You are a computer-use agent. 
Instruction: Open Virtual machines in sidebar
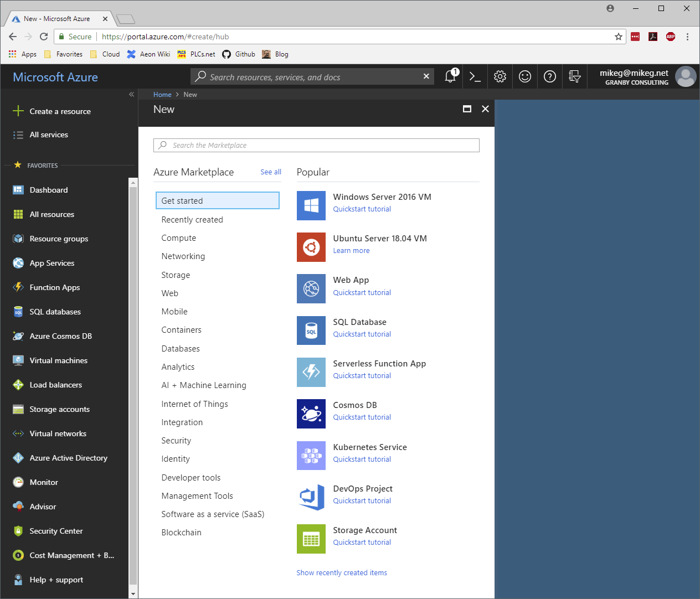pos(59,360)
